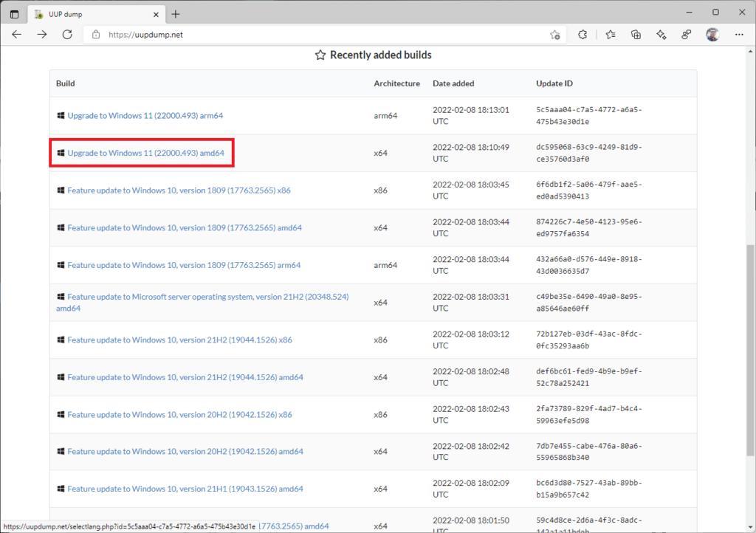Open the tab actions menu icon

pyautogui.click(x=14, y=13)
